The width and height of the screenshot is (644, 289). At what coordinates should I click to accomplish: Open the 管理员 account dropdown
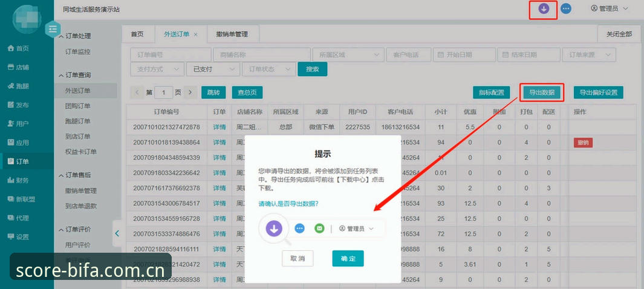pos(609,8)
